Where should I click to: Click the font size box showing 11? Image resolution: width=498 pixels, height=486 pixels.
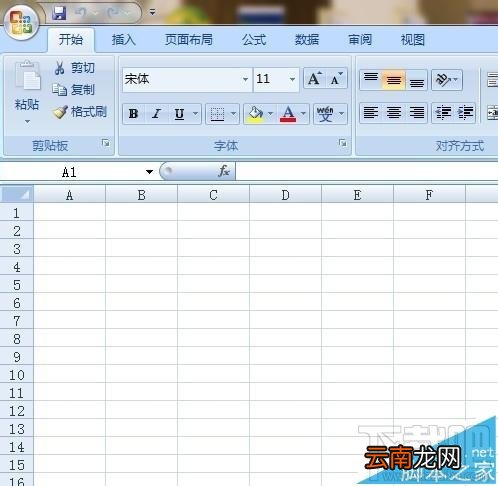(270, 80)
